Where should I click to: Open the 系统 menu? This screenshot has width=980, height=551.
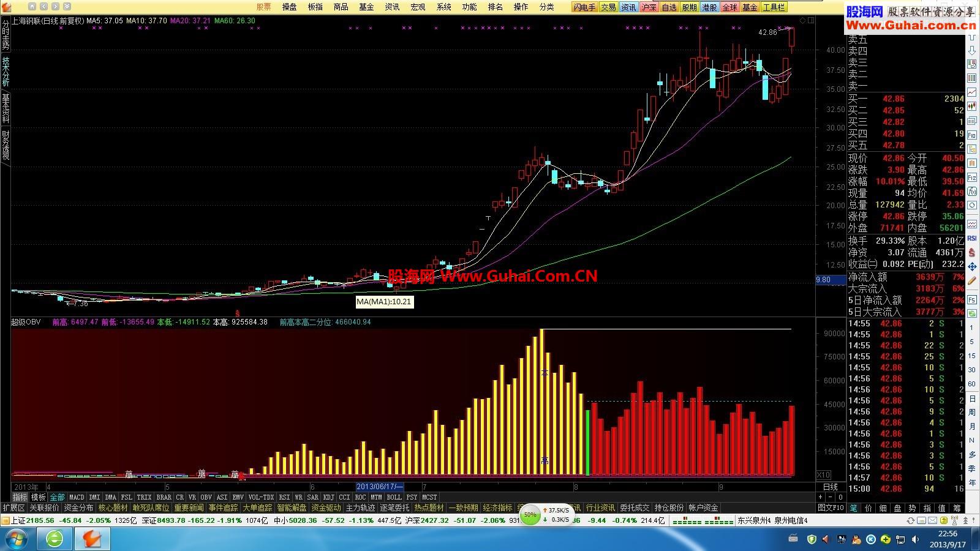(443, 7)
